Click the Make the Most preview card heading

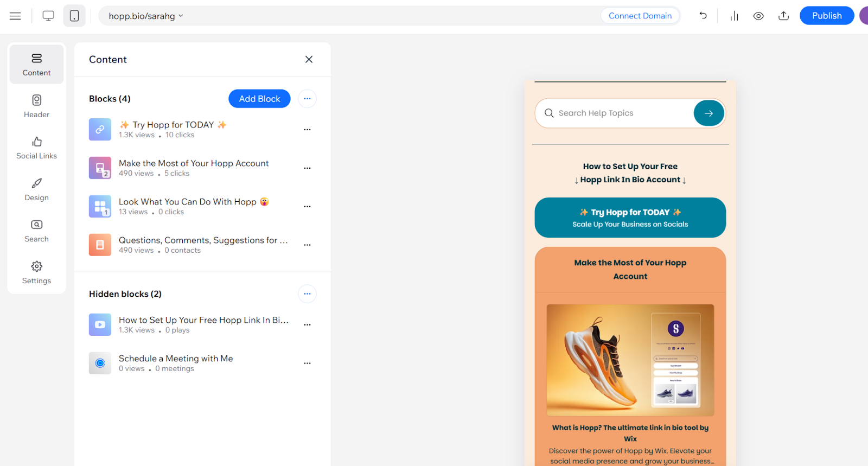[630, 269]
